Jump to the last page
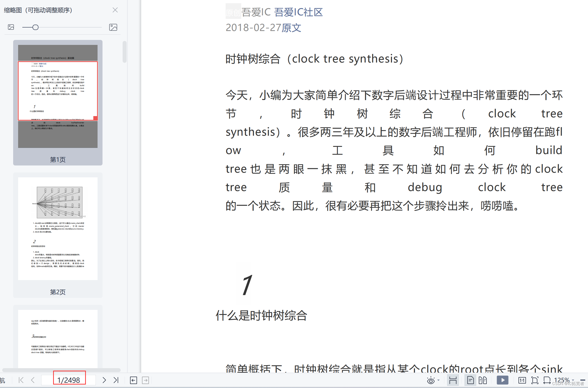 point(116,380)
